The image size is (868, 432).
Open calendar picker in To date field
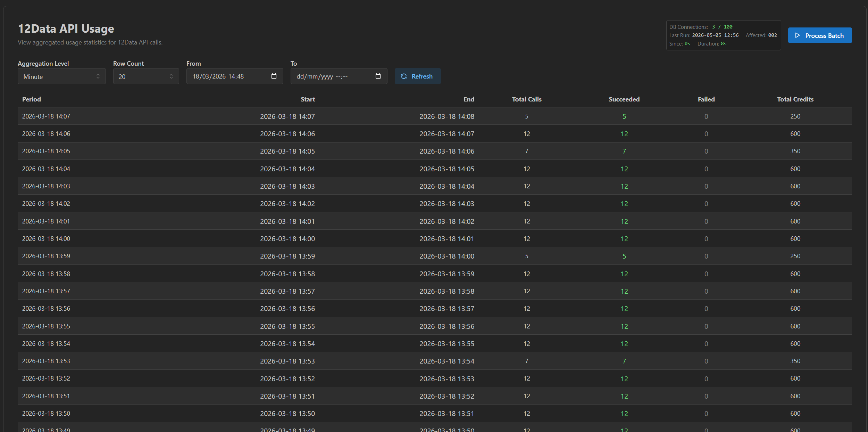point(378,76)
